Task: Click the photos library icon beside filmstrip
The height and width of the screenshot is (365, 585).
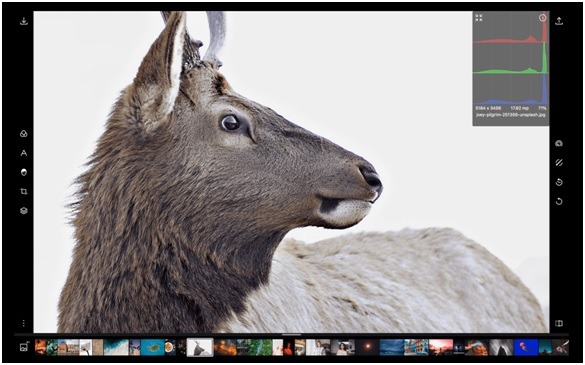Action: coord(24,347)
